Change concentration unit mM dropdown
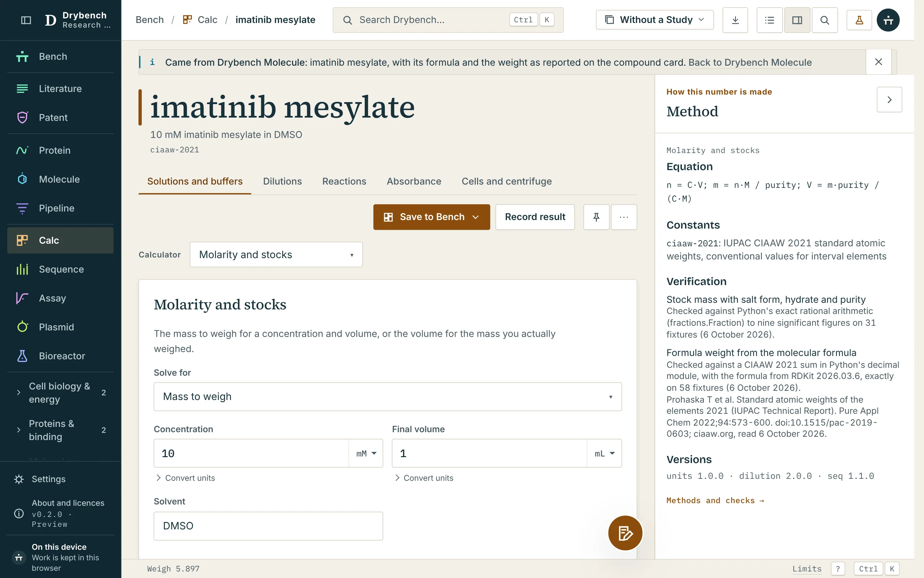Screen dimensions: 924x578 click(366, 454)
